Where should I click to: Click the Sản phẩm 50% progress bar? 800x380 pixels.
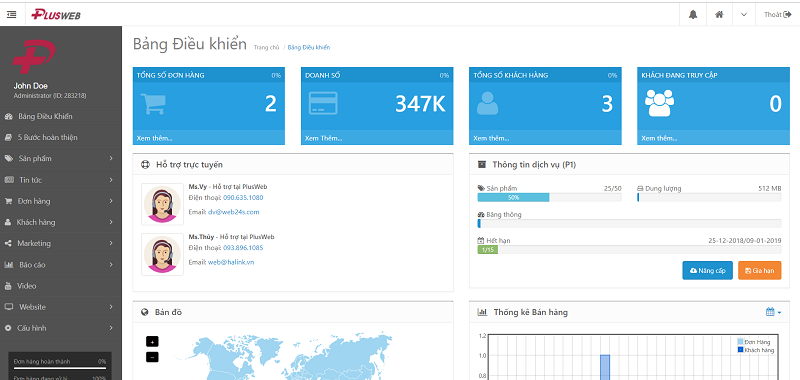point(549,197)
